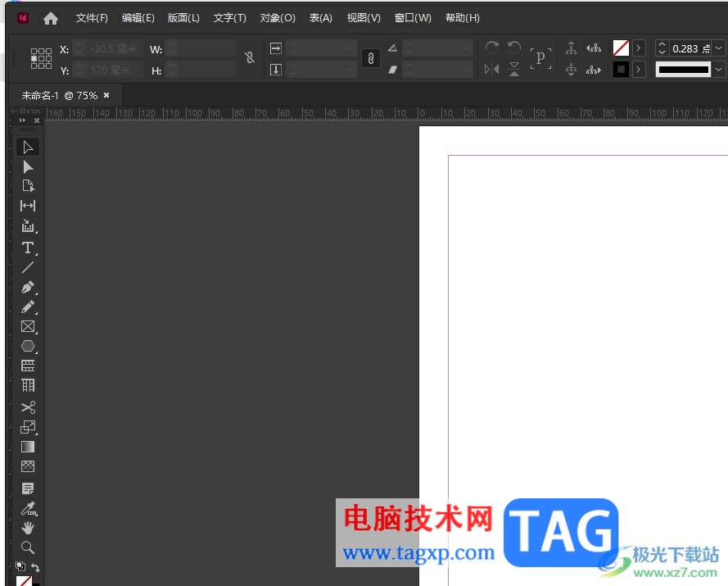Open the 版面(L) menu

[x=183, y=18]
